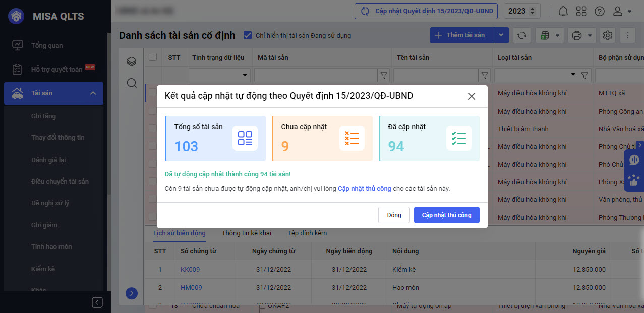The width and height of the screenshot is (644, 313).
Task: Click the 'Đóng' button in dialog
Action: 394,215
